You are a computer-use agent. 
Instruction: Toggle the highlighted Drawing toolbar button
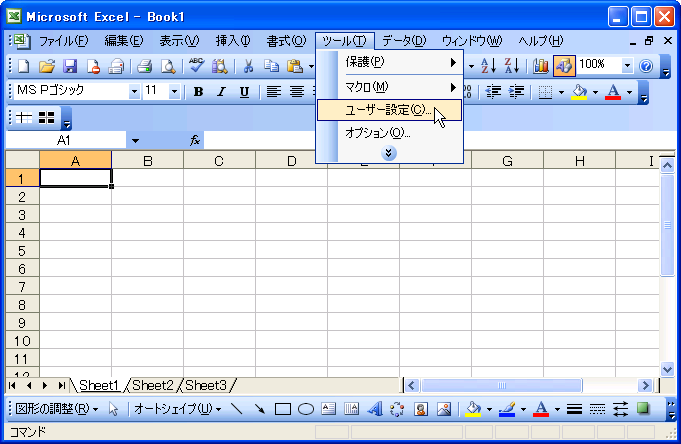[x=564, y=66]
